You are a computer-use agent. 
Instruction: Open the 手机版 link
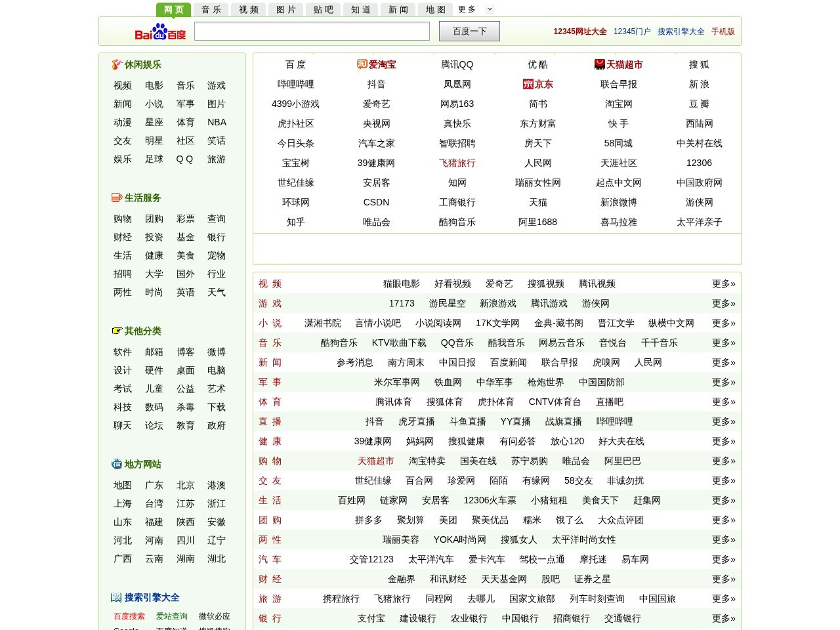724,31
